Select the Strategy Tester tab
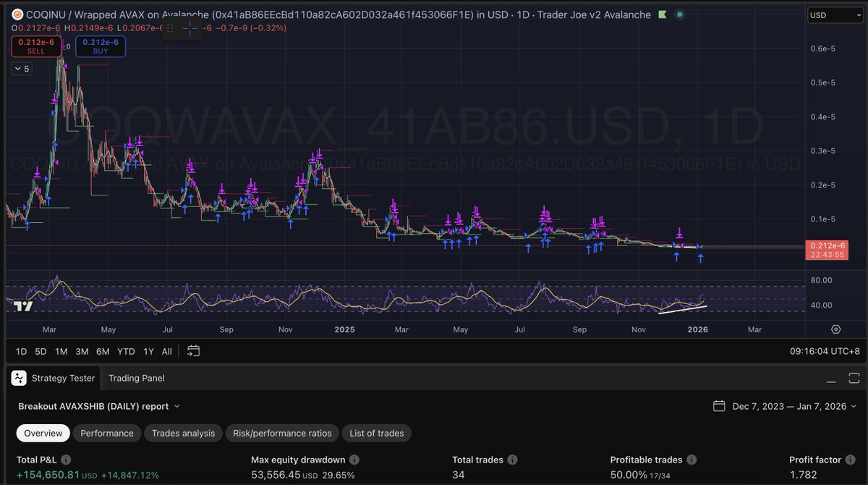Viewport: 868px width, 485px height. pos(54,378)
